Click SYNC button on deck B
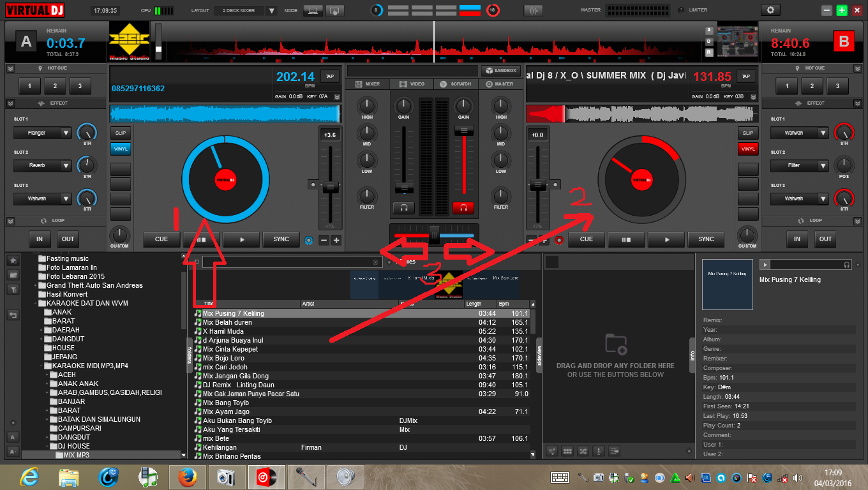 (x=706, y=239)
